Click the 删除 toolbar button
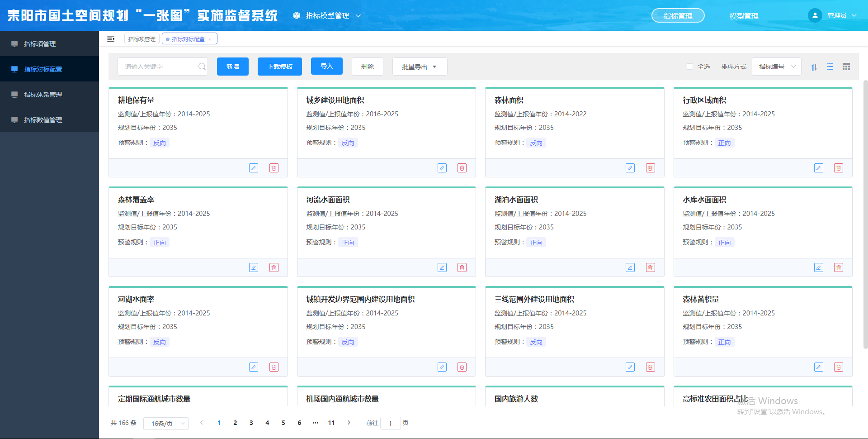 (367, 67)
